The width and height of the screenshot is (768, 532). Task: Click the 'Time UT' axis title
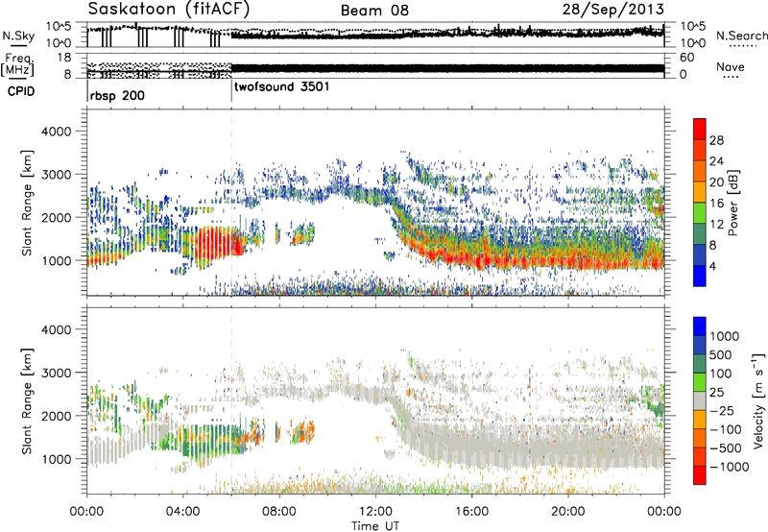(375, 526)
